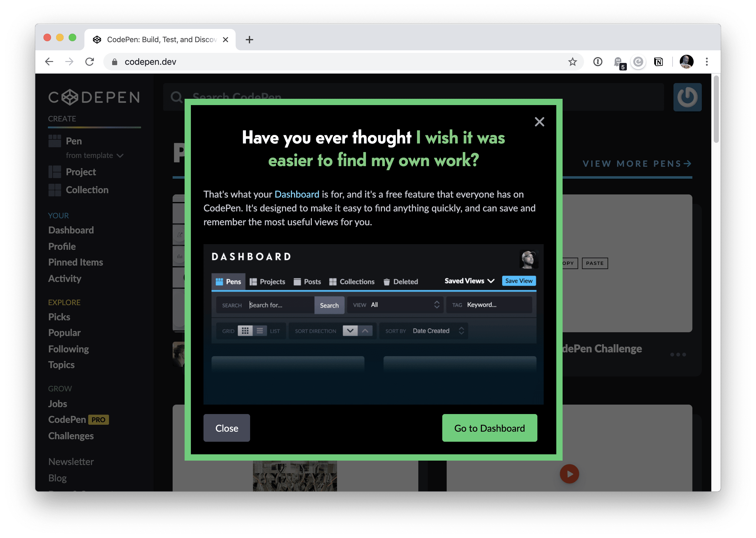Click the power button icon top right
Viewport: 756px width, 538px height.
click(687, 97)
